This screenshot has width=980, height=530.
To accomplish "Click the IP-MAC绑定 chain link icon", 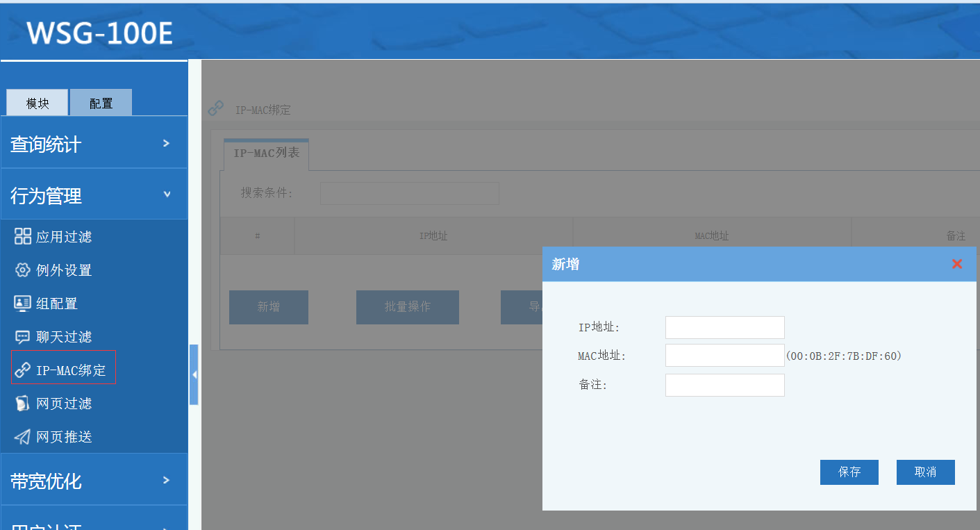I will (x=23, y=370).
